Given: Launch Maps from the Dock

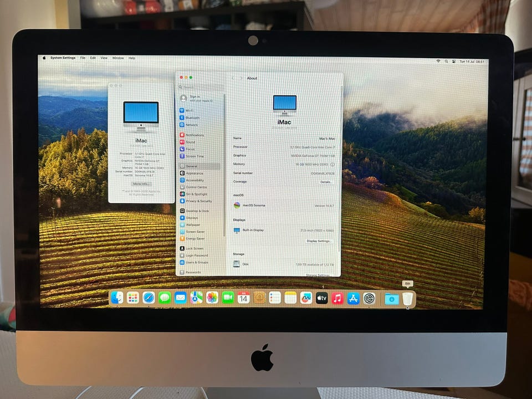Looking at the screenshot, I should tap(196, 298).
